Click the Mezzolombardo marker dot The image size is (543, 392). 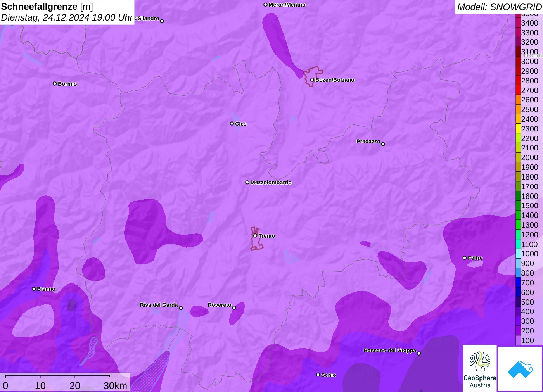pyautogui.click(x=247, y=182)
